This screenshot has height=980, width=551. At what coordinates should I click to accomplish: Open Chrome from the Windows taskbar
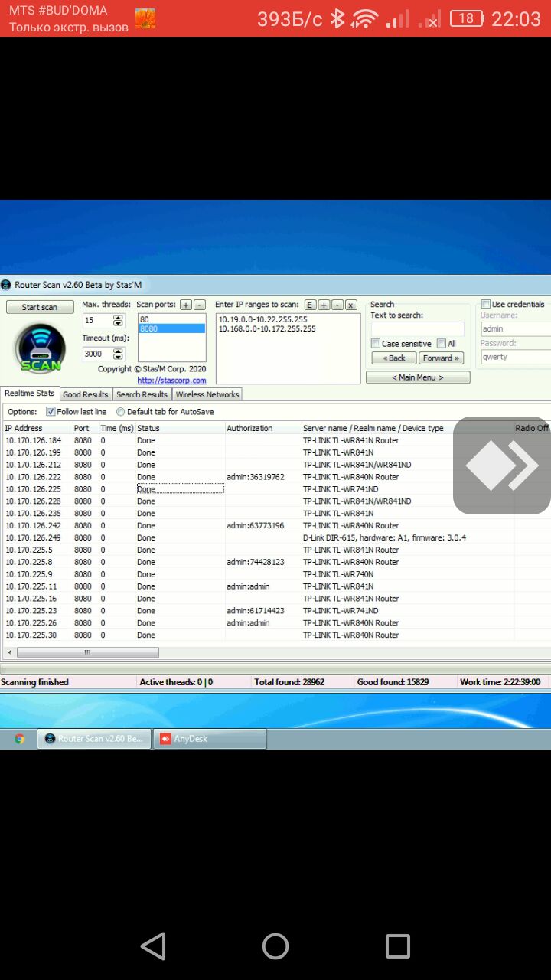click(20, 739)
